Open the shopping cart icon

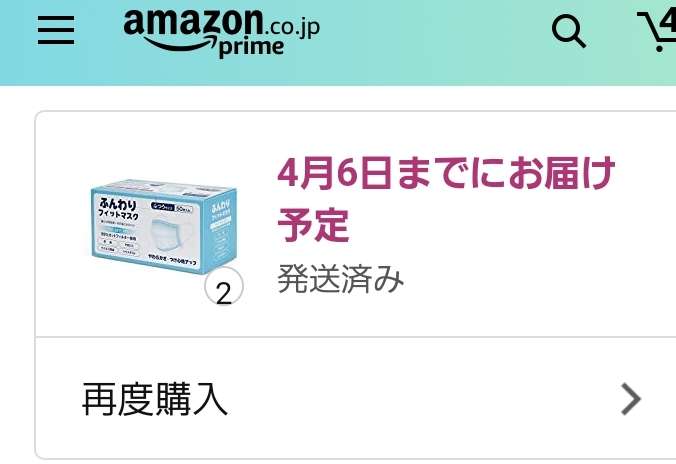(x=657, y=31)
